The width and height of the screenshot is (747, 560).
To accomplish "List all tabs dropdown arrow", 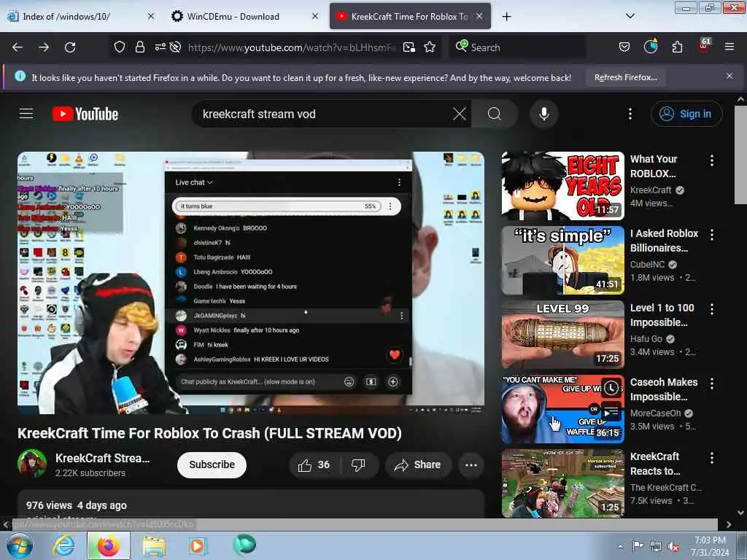I will 630,16.
